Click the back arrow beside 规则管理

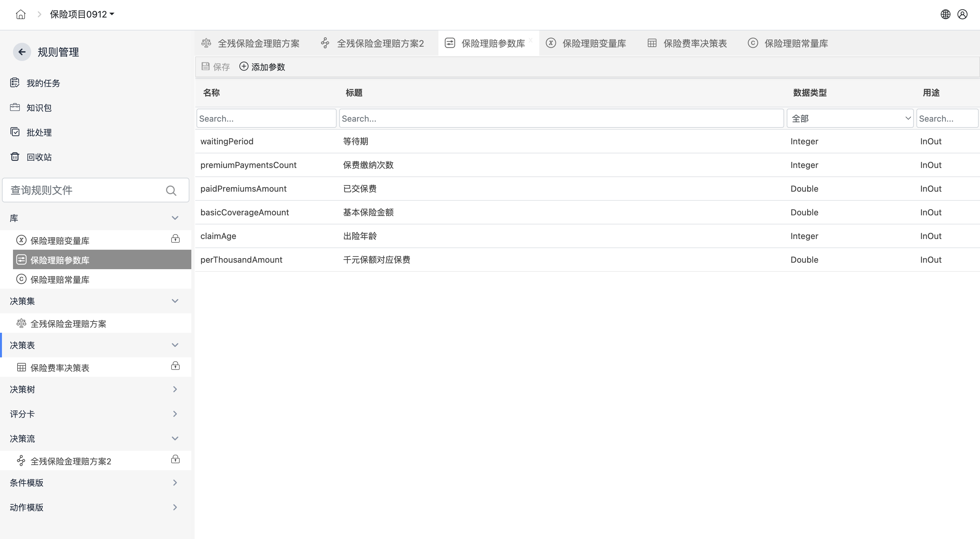click(x=22, y=52)
